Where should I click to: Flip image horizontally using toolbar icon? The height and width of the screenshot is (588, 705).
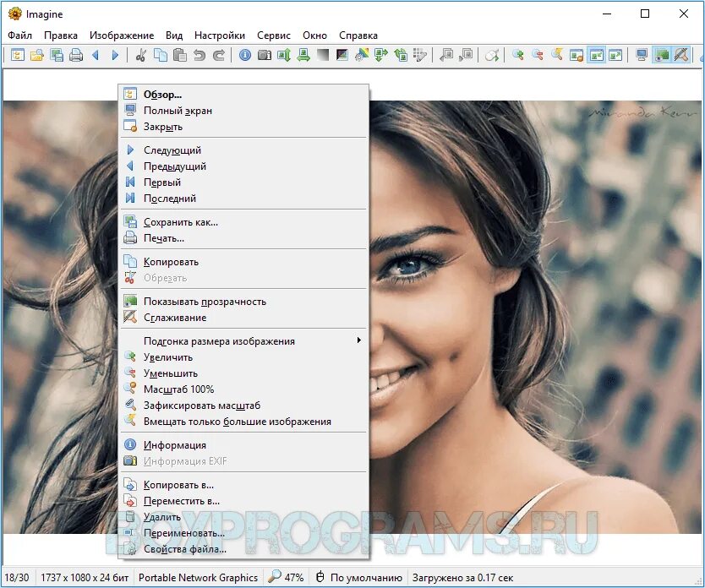(x=303, y=55)
